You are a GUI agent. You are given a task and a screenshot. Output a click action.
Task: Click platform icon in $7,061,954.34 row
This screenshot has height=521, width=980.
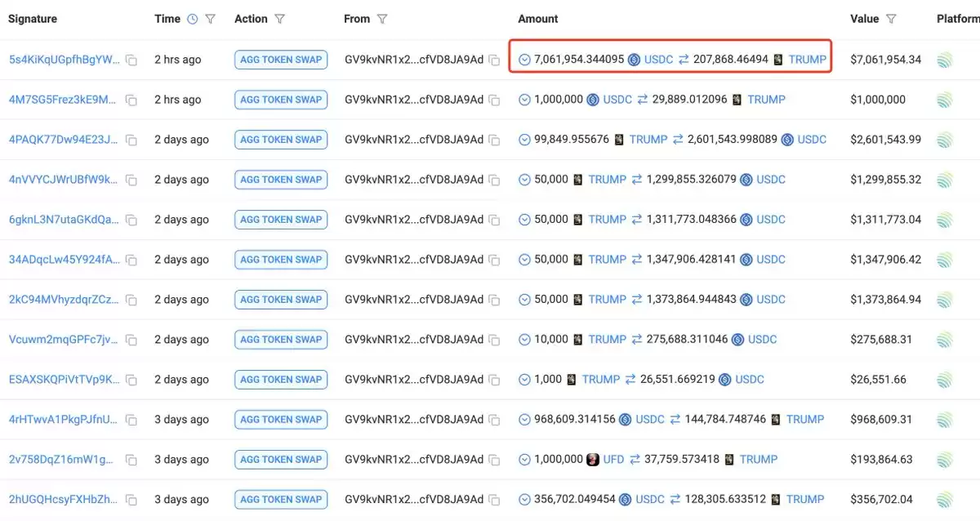[x=945, y=60]
